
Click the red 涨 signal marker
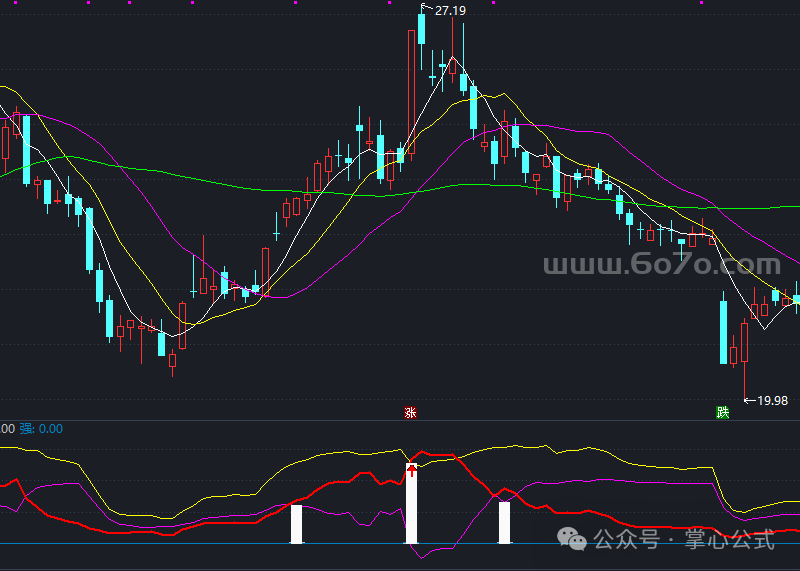tap(410, 412)
